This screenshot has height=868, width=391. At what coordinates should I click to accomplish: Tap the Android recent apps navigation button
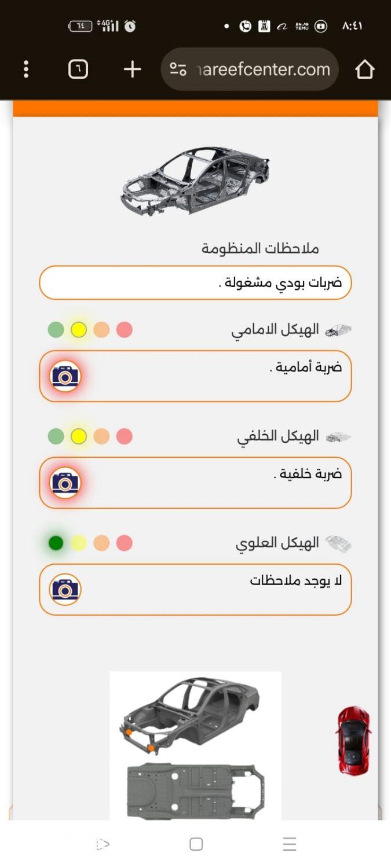[x=290, y=844]
